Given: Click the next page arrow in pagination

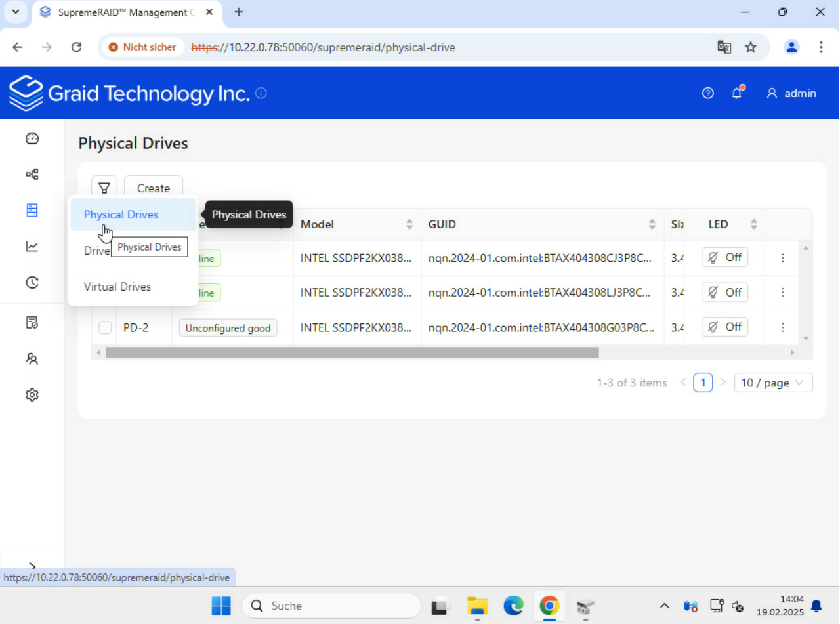Looking at the screenshot, I should coord(723,382).
